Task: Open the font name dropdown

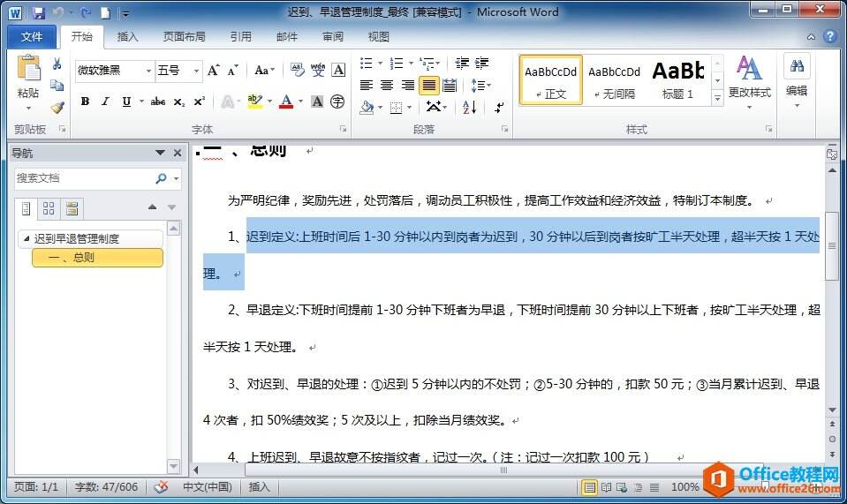Action: coord(148,71)
